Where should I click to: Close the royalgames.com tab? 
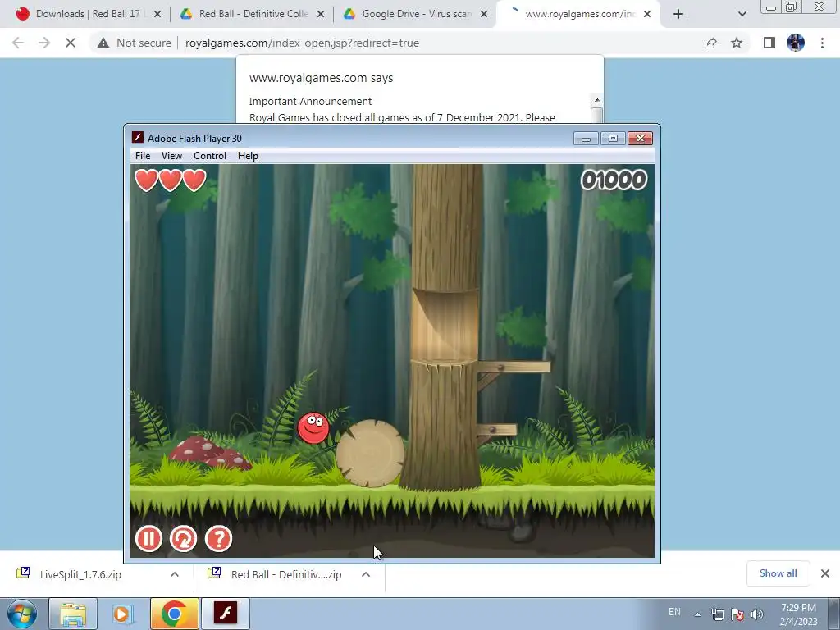(x=647, y=15)
